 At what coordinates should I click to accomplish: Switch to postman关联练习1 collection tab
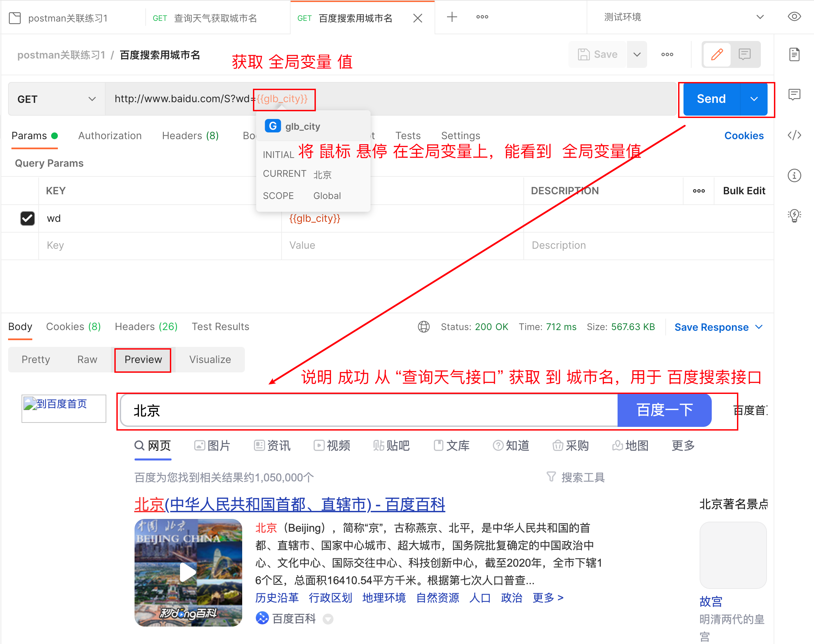tap(68, 18)
